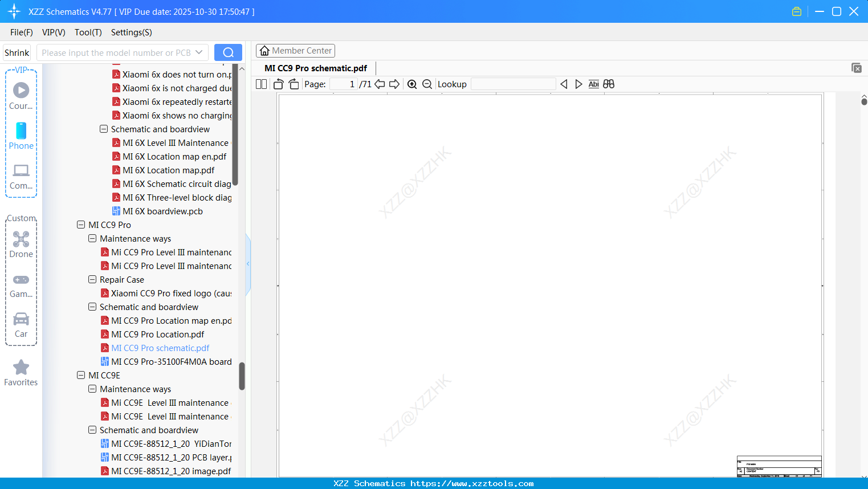
Task: Toggle the two-page view icon
Action: pyautogui.click(x=261, y=84)
